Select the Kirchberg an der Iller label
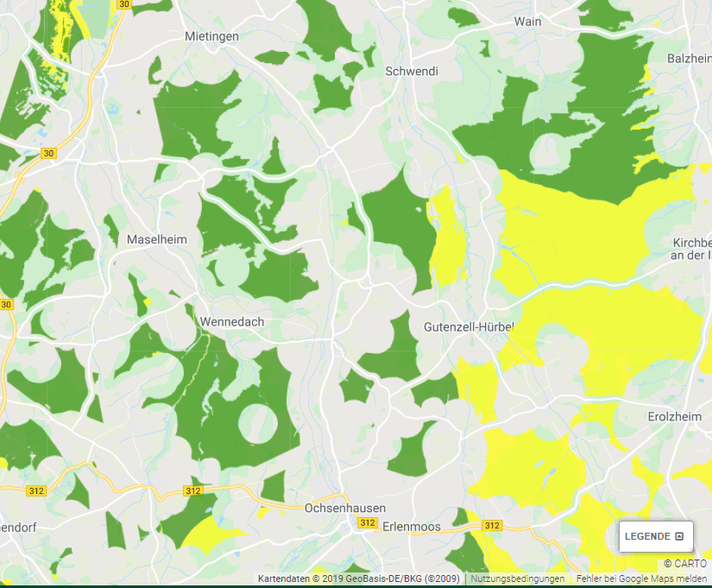The width and height of the screenshot is (712, 588). pyautogui.click(x=692, y=249)
